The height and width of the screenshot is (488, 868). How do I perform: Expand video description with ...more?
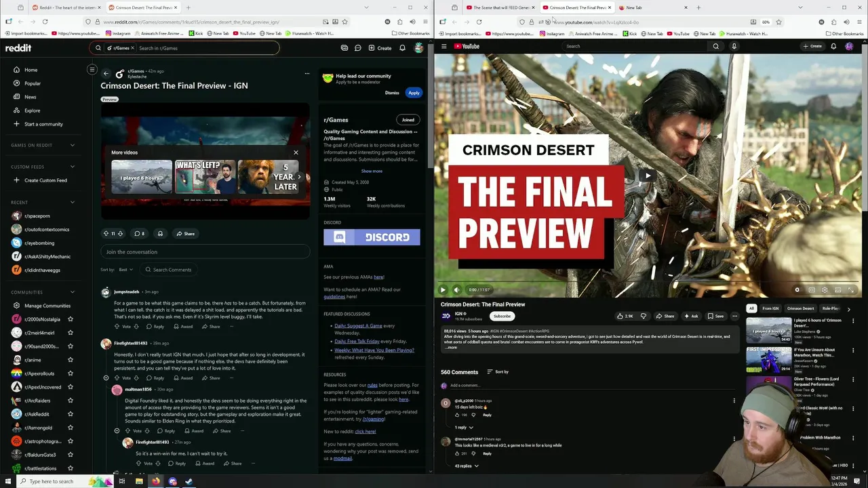[x=451, y=348]
